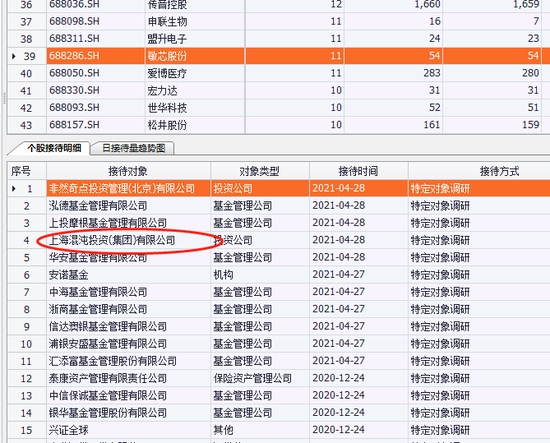Viewport: 550px width, 443px height.
Task: Select highlighted stock code 688286.SH
Action: [74, 56]
